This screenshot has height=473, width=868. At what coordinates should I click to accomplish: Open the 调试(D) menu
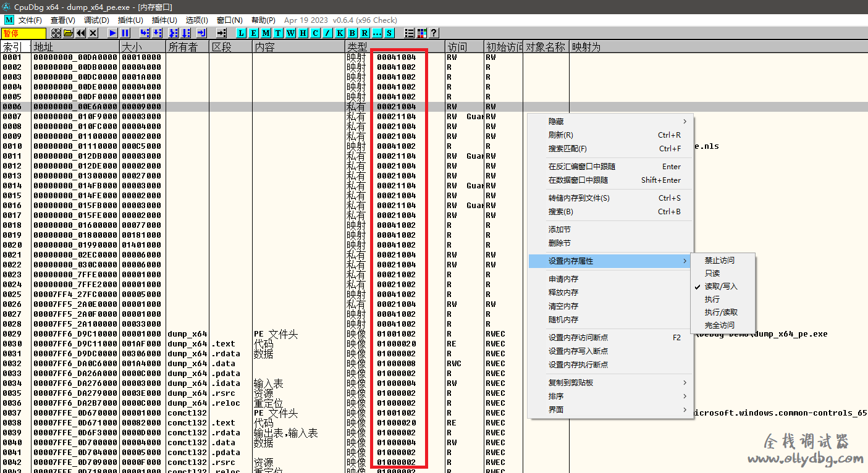[x=96, y=20]
